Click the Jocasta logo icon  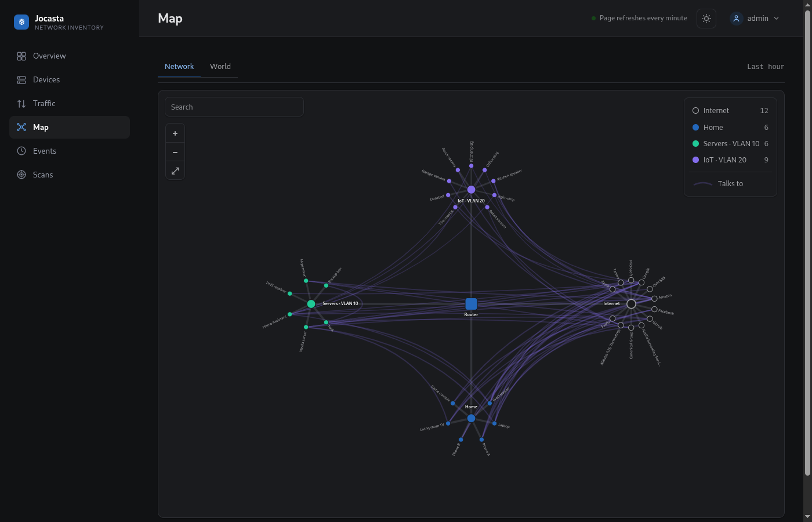[x=21, y=22]
